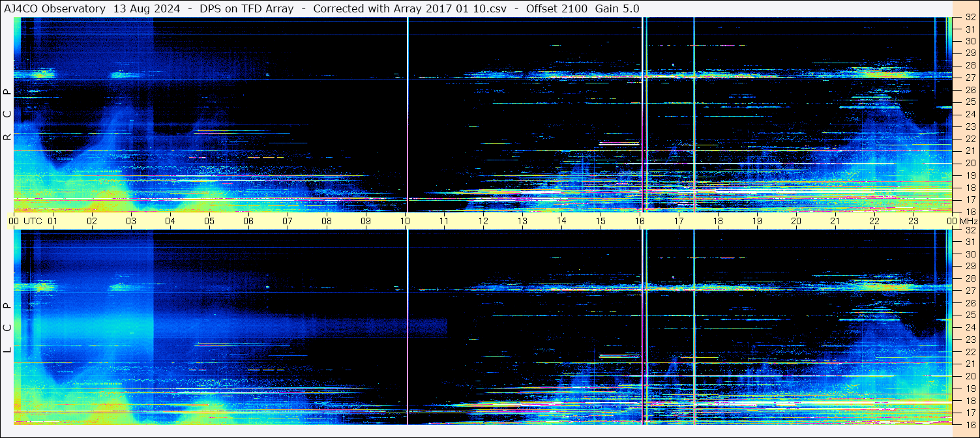This screenshot has height=438, width=980.
Task: Click 32 MHz tick on RCP frequency scale
Action: click(x=970, y=18)
